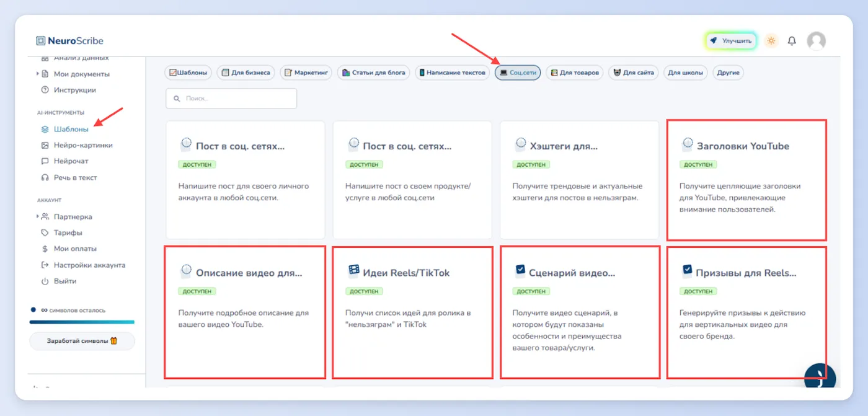
Task: Open the Заголовки YouTube template title
Action: (x=743, y=146)
